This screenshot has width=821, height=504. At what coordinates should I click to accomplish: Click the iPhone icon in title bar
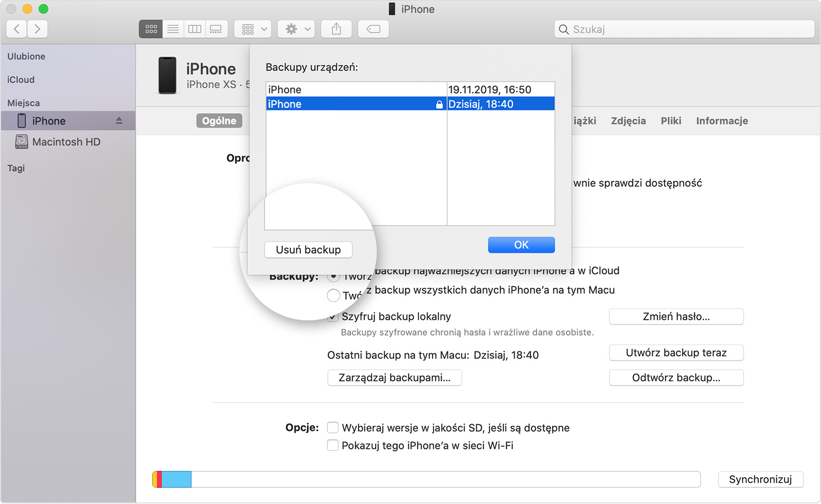point(392,8)
